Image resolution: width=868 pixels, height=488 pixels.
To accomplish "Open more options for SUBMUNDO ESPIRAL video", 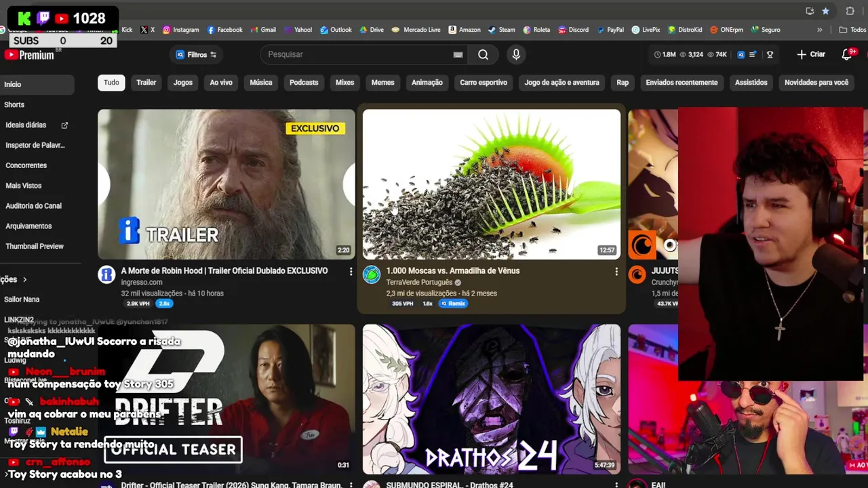I will tap(616, 485).
